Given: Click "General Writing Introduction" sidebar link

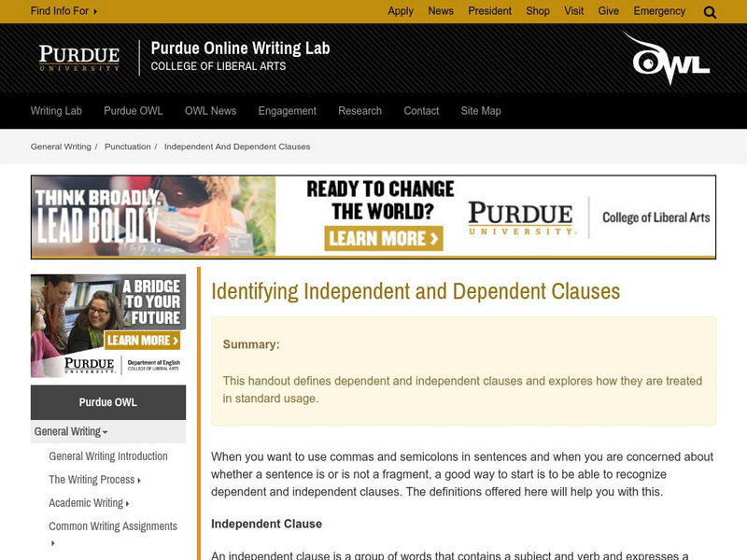Looking at the screenshot, I should (107, 455).
